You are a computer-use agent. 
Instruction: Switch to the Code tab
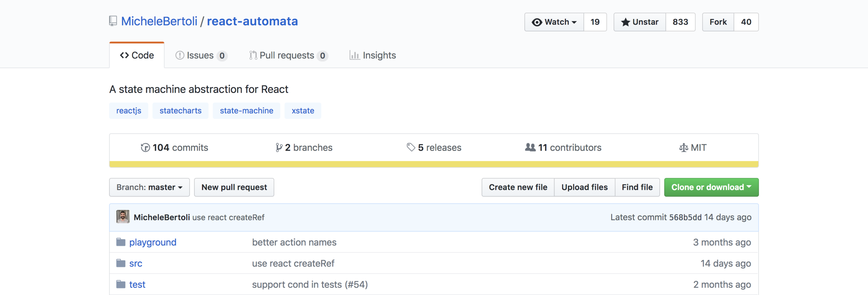137,55
